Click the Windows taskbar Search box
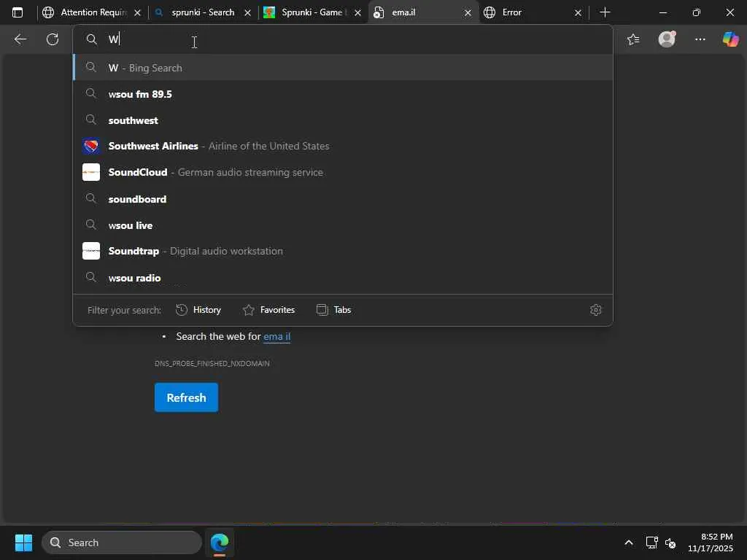 122,542
